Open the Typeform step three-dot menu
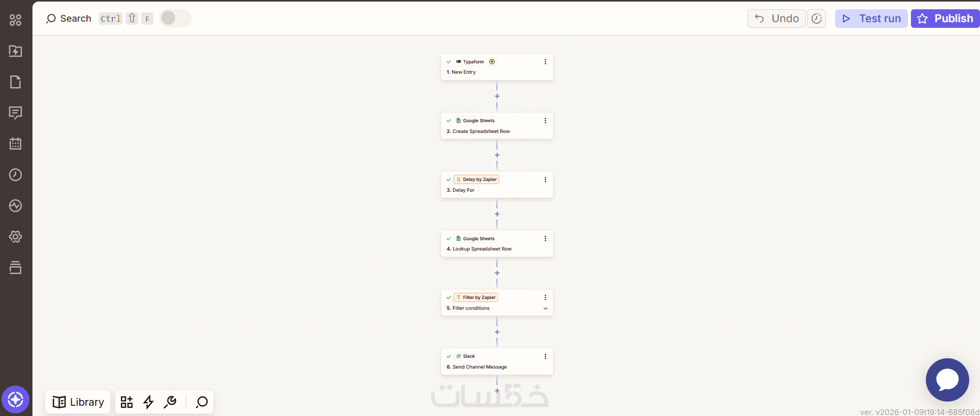This screenshot has width=980, height=416. pos(546,62)
